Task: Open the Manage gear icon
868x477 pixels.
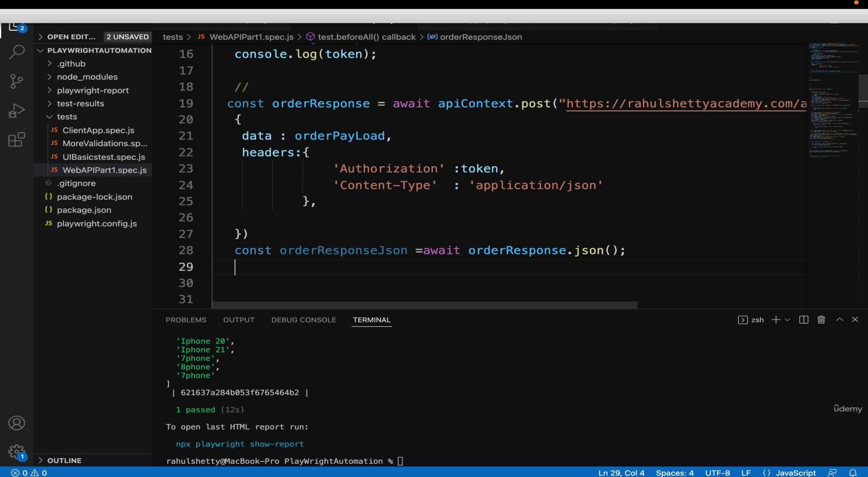Action: pyautogui.click(x=17, y=452)
